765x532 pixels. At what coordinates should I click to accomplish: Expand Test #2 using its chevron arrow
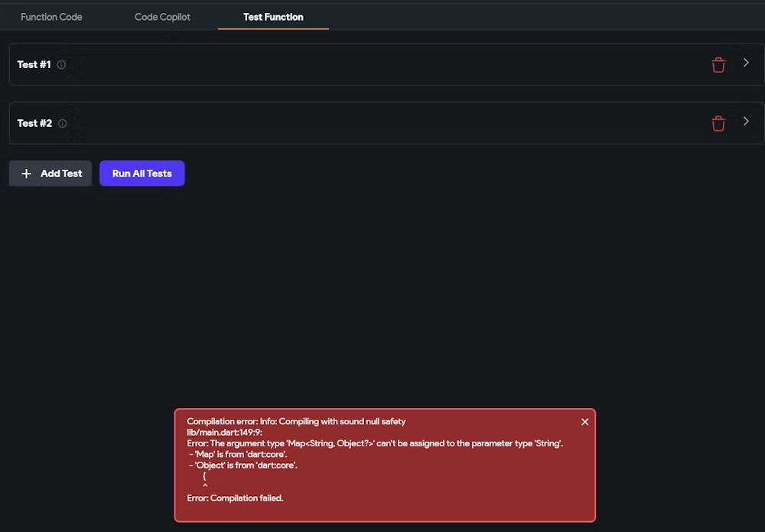tap(746, 122)
